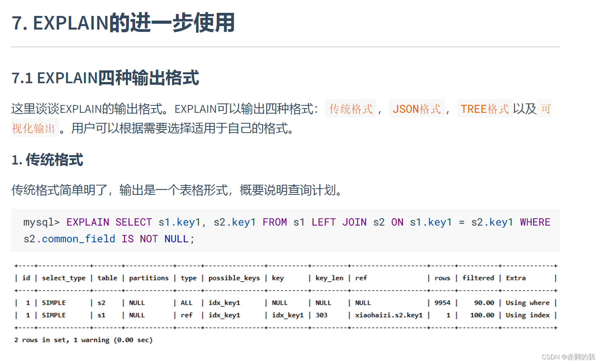This screenshot has height=364, width=601.
Task: Click the "303" key_len cell
Action: [x=321, y=315]
